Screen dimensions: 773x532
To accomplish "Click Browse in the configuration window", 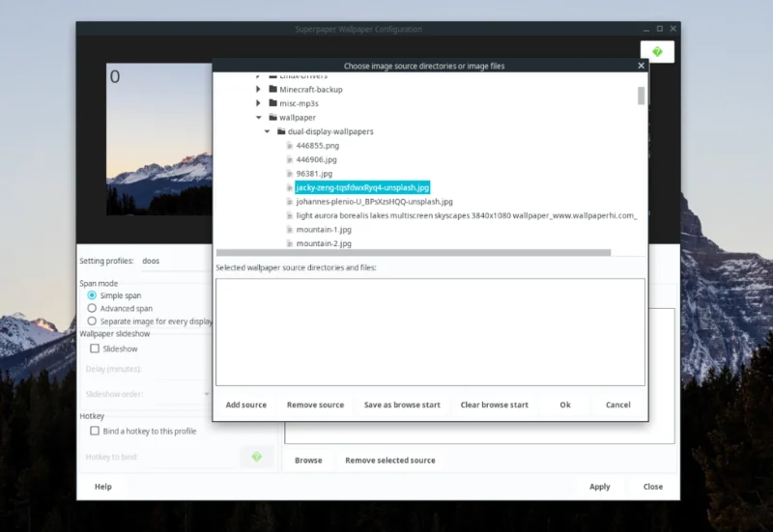I will coord(308,461).
